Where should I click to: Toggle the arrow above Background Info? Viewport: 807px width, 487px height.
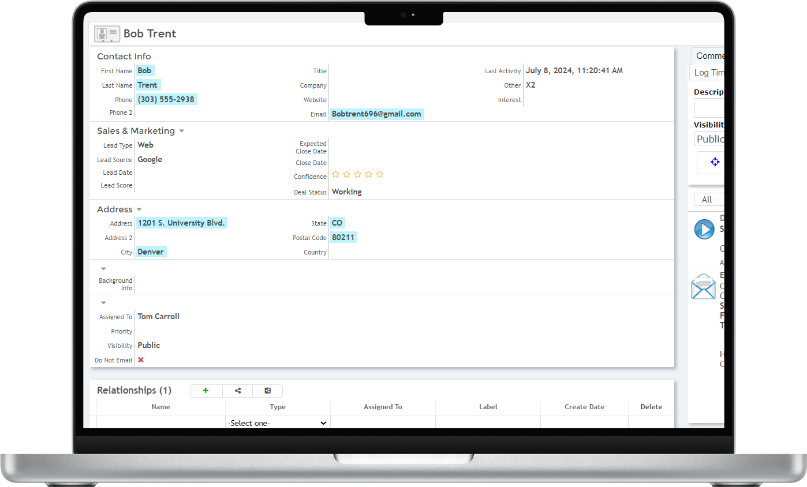(x=102, y=268)
